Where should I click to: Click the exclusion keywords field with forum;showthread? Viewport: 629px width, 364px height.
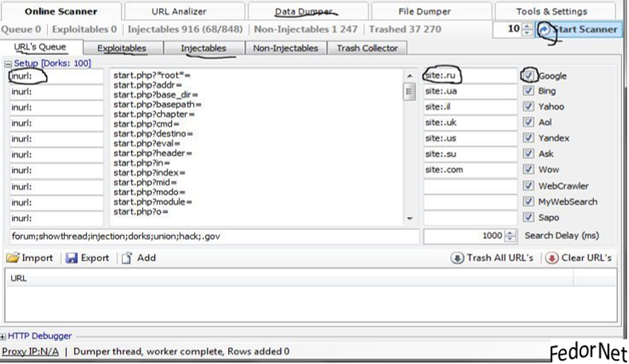coord(215,236)
